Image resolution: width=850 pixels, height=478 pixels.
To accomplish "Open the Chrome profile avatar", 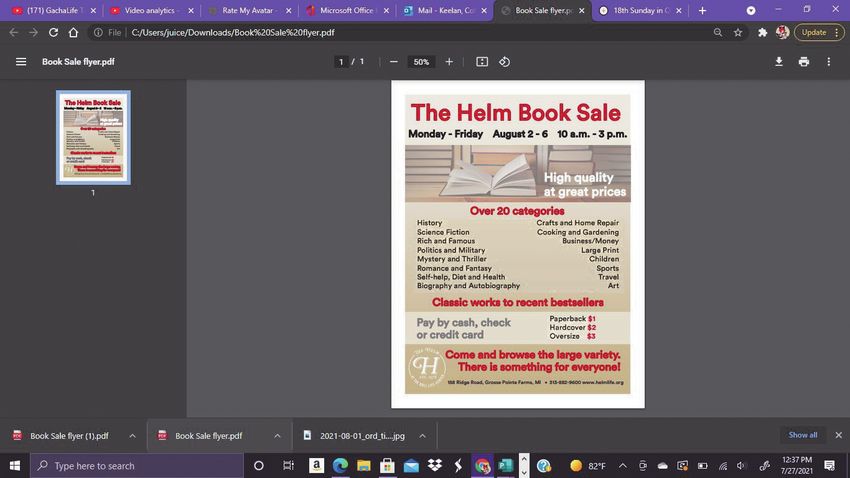I will (x=782, y=33).
